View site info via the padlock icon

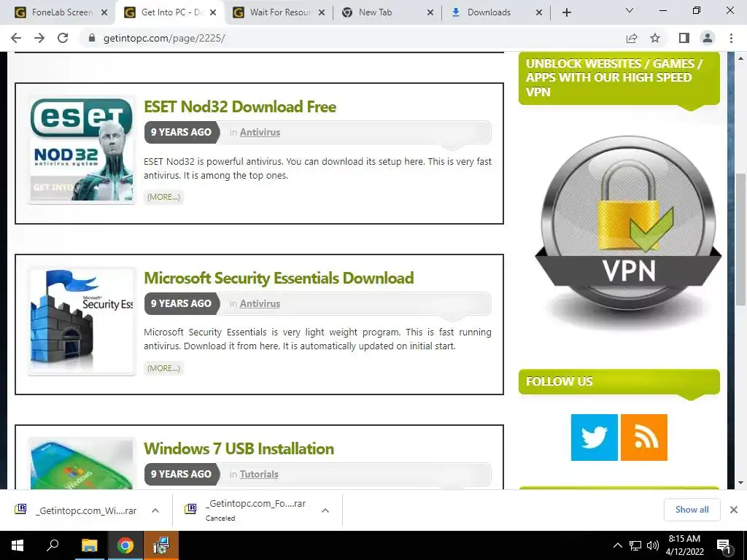[x=92, y=38]
